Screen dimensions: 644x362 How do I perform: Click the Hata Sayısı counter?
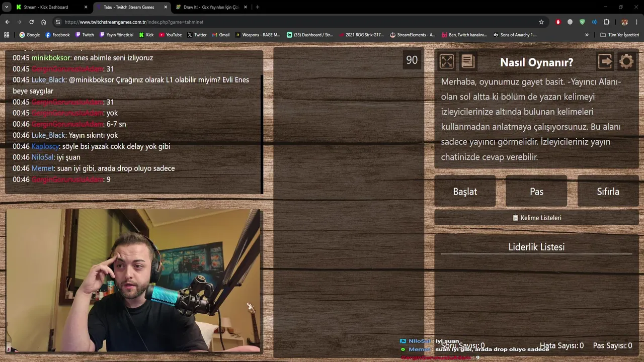pos(561,345)
